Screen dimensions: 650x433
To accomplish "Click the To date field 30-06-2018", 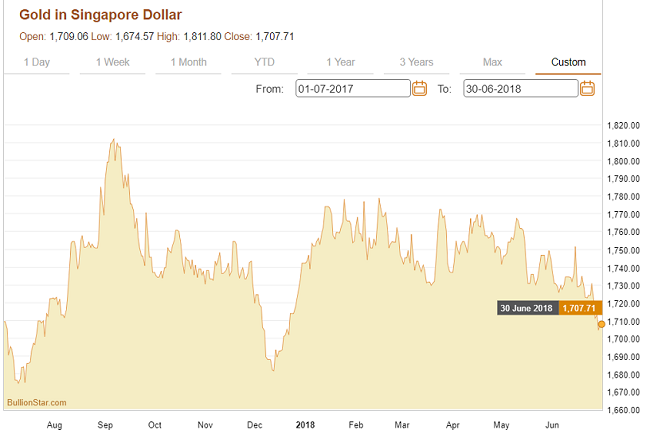I will point(521,89).
